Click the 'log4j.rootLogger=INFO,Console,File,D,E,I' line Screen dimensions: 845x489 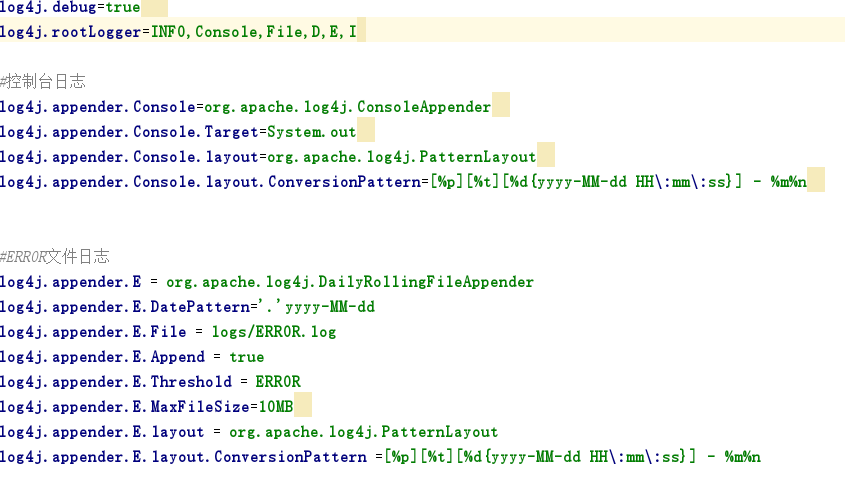[x=178, y=32]
